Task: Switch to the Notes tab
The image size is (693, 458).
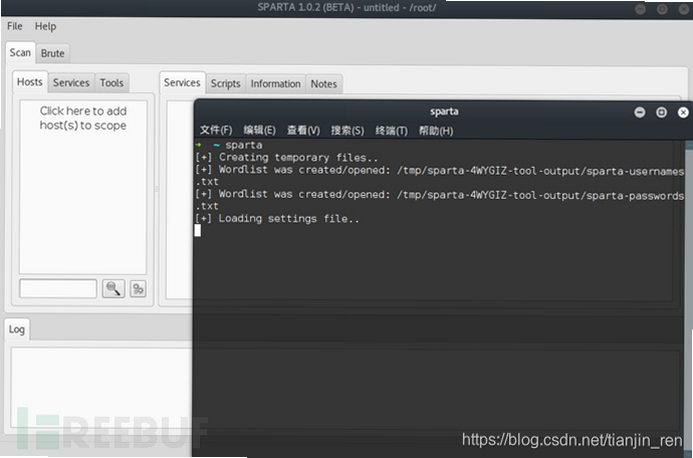Action: coord(324,84)
